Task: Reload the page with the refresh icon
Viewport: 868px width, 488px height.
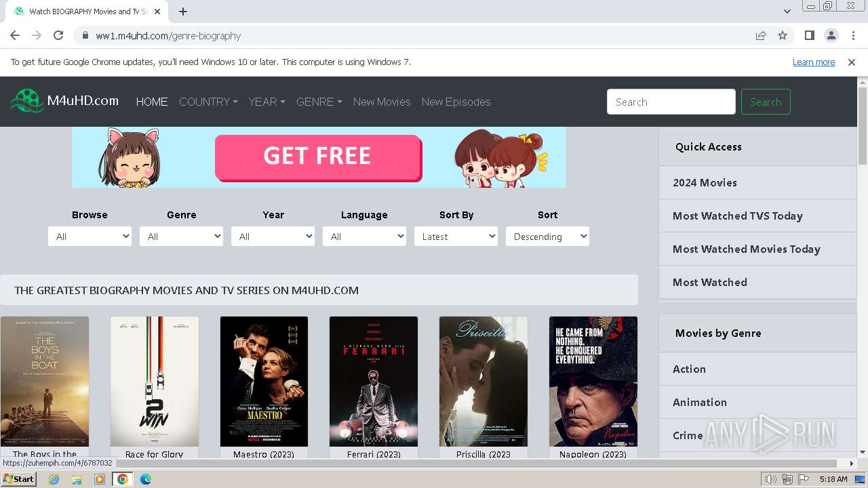Action: tap(58, 35)
